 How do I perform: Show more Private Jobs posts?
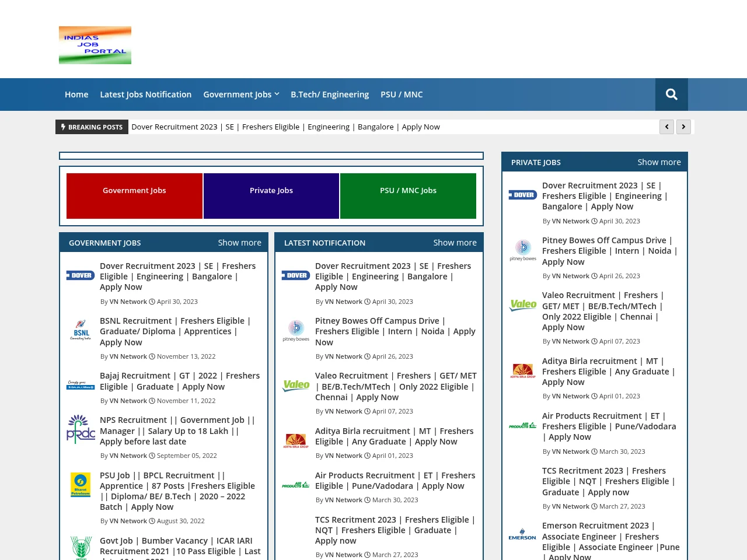[x=659, y=162]
